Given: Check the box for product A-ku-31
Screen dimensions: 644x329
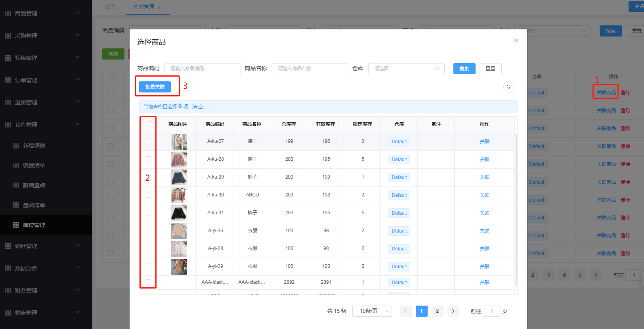Looking at the screenshot, I should 149,213.
